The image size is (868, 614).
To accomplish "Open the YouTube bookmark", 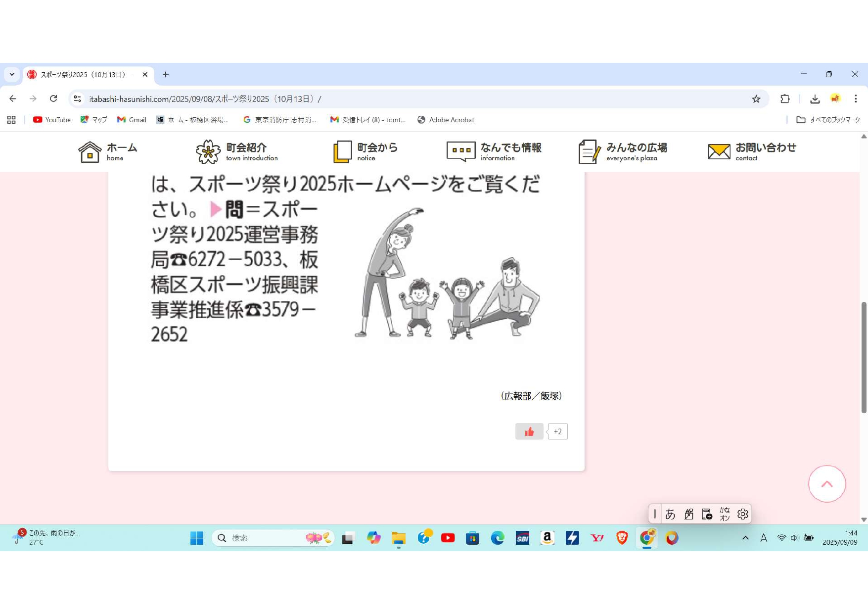I will 52,120.
